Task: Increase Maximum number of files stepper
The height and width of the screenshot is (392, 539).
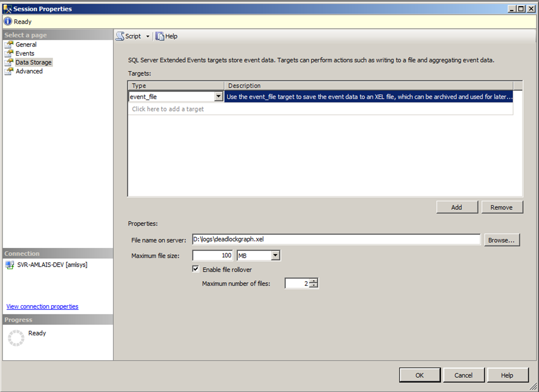Action: (x=314, y=281)
